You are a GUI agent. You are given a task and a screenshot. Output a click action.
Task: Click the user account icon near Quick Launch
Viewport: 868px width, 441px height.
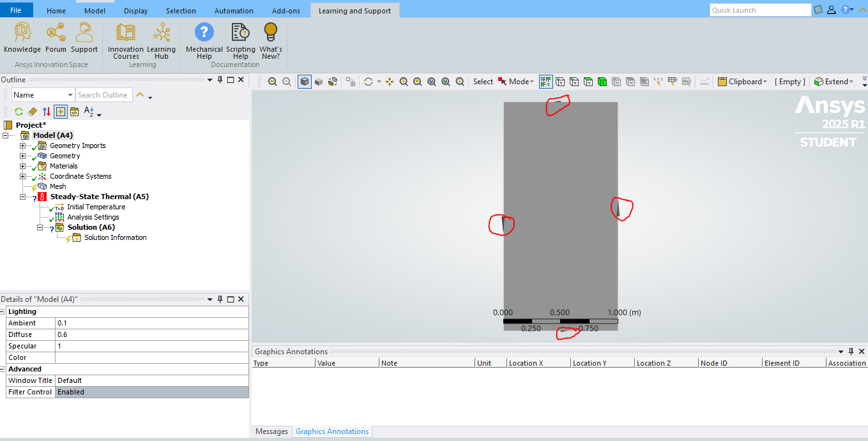pos(831,10)
